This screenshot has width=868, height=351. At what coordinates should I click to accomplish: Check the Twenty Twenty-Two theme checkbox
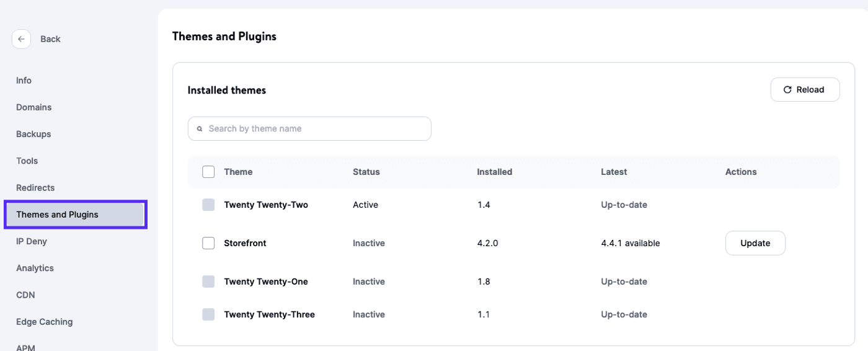(x=208, y=205)
